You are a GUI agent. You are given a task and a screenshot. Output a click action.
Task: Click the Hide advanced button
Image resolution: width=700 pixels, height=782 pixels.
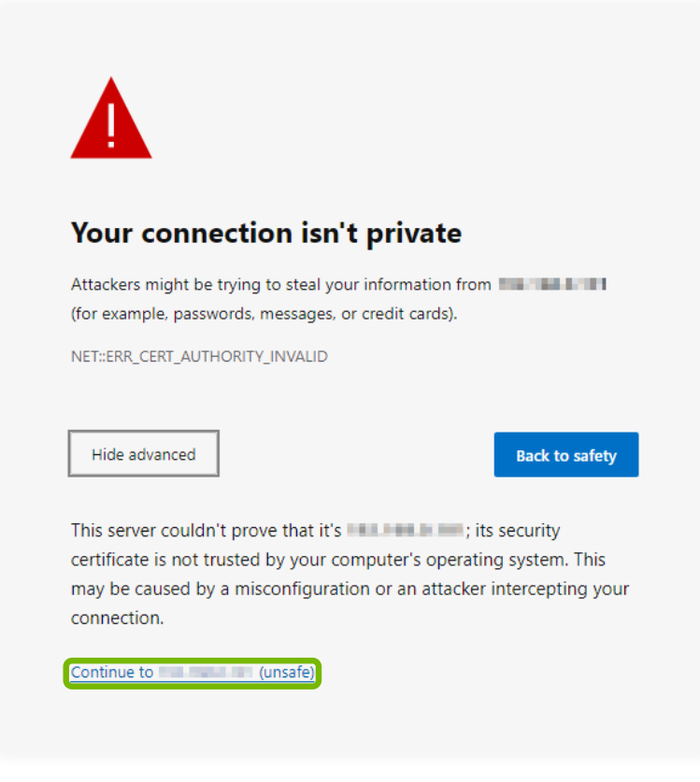coord(144,455)
